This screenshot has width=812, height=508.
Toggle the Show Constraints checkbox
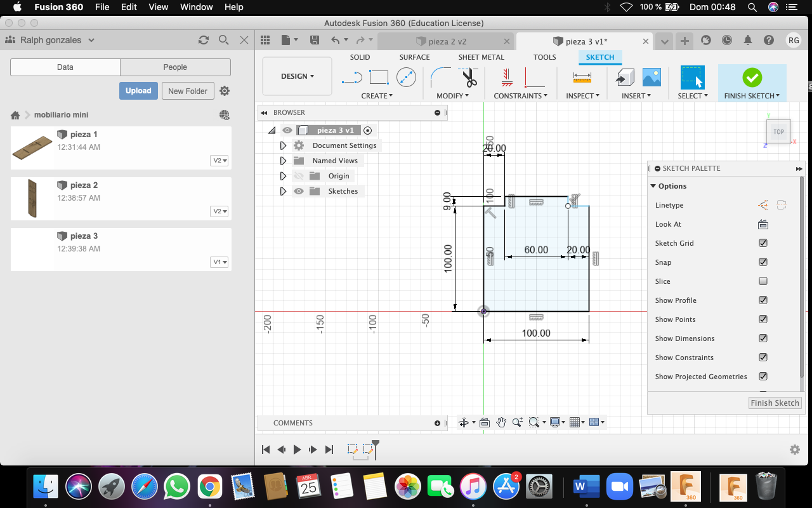point(763,358)
